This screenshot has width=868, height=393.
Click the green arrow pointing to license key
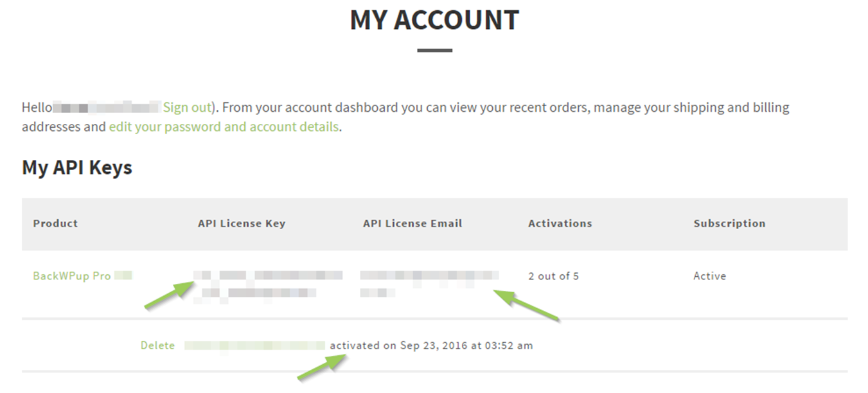click(169, 295)
